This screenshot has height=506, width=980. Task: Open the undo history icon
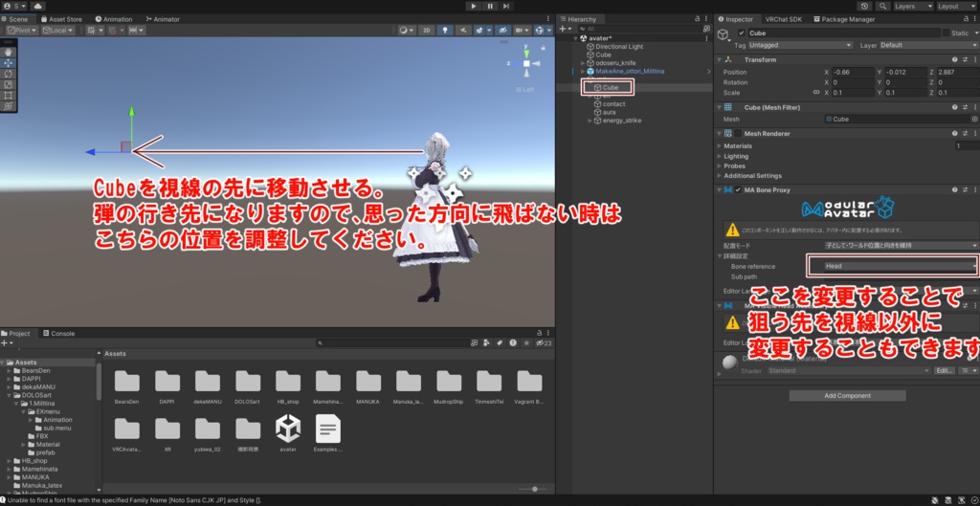pos(864,6)
